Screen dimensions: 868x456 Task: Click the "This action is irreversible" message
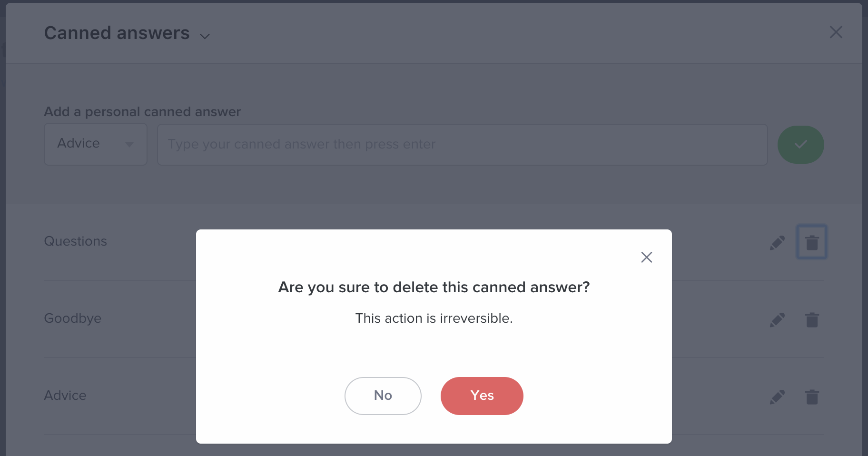[x=434, y=318]
